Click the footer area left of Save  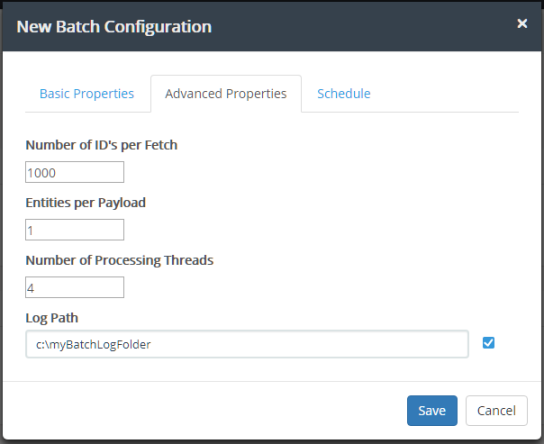[205, 411]
